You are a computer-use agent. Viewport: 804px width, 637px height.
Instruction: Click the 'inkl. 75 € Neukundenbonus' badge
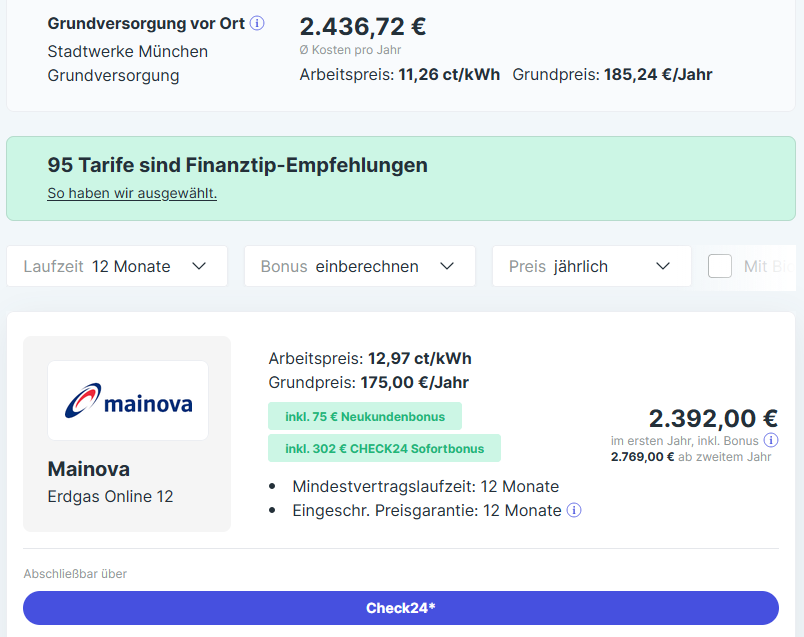[x=365, y=416]
